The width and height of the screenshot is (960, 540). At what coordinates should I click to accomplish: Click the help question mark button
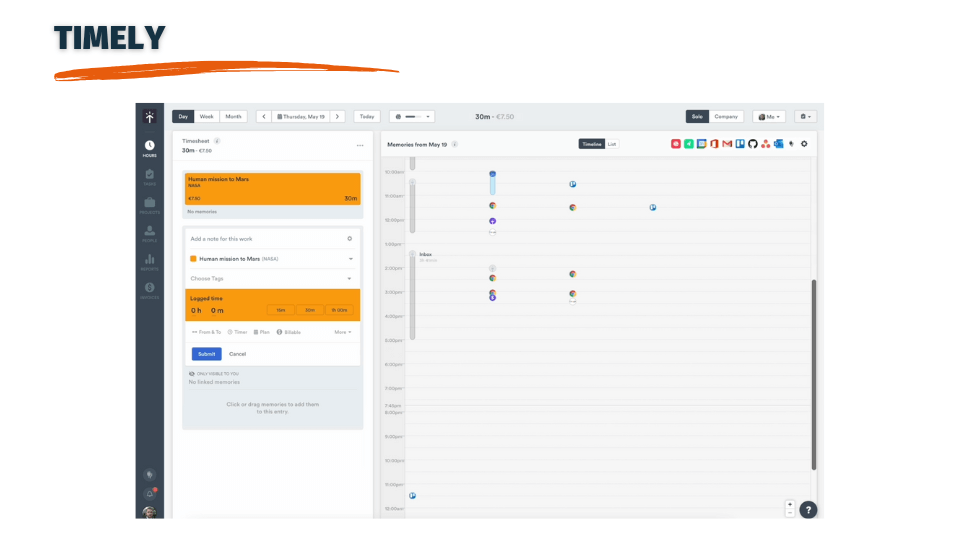(x=808, y=510)
